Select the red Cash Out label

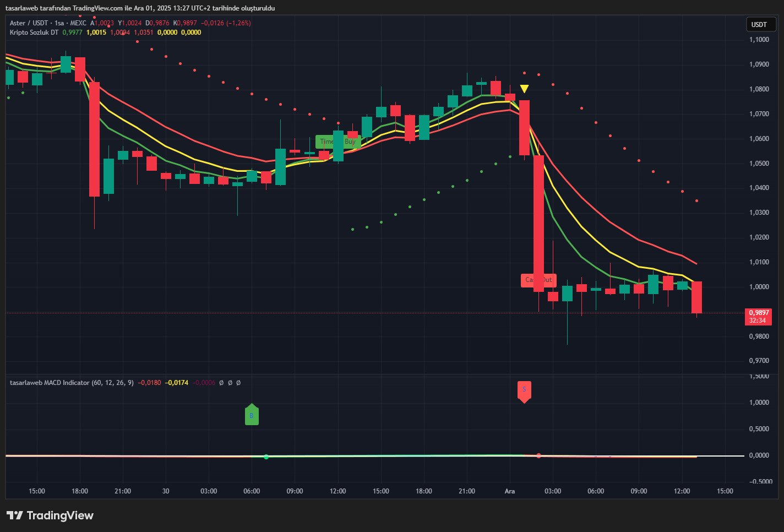538,280
